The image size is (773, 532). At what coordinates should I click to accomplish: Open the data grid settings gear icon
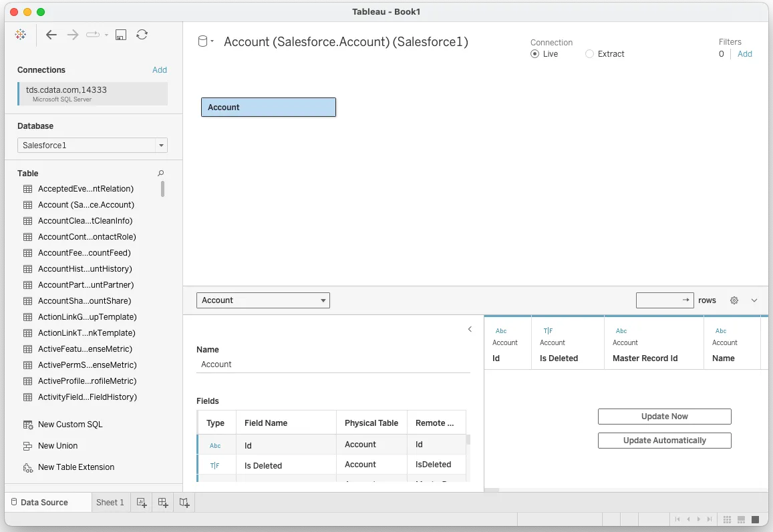point(735,300)
